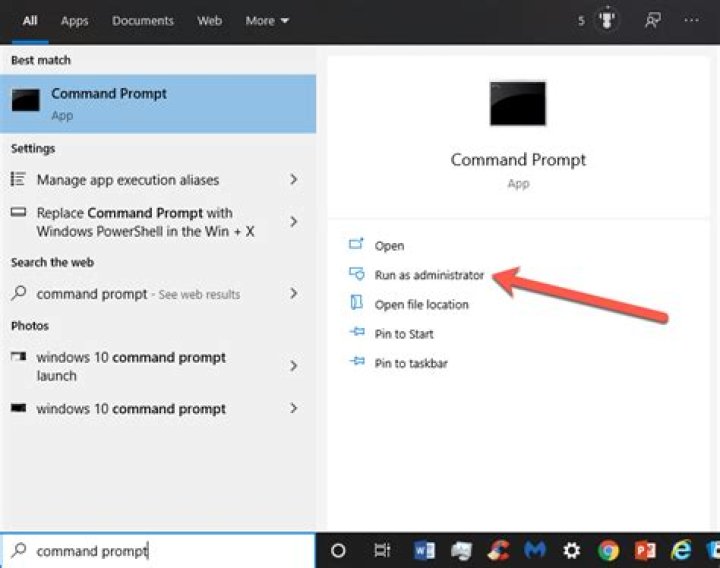
Task: Expand the web results arrow for command prompt
Action: (x=293, y=294)
